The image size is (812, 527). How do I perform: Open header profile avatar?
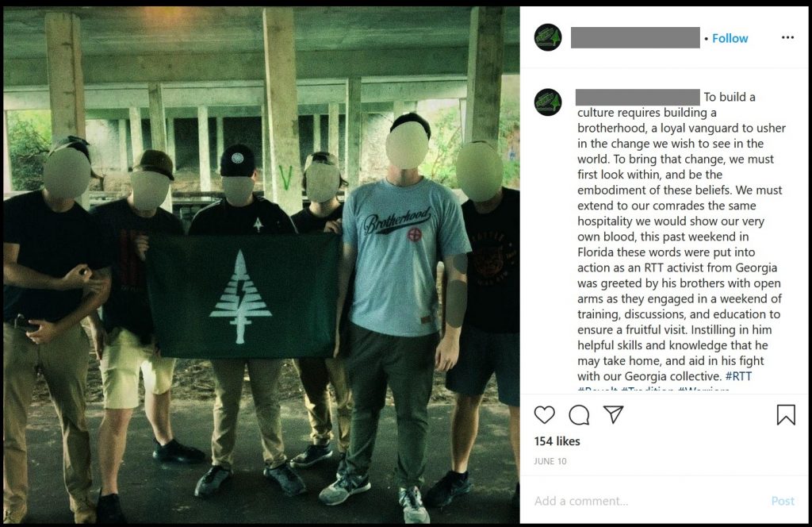[548, 37]
